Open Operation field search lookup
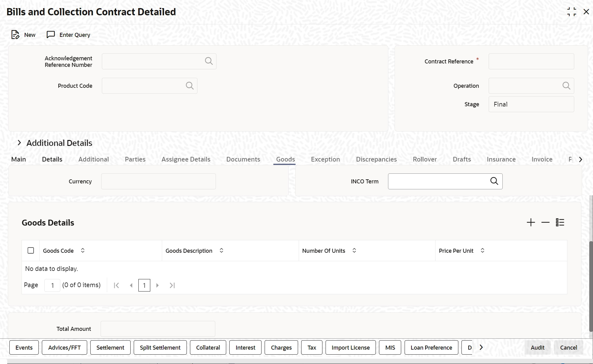Image resolution: width=593 pixels, height=364 pixels. [566, 86]
